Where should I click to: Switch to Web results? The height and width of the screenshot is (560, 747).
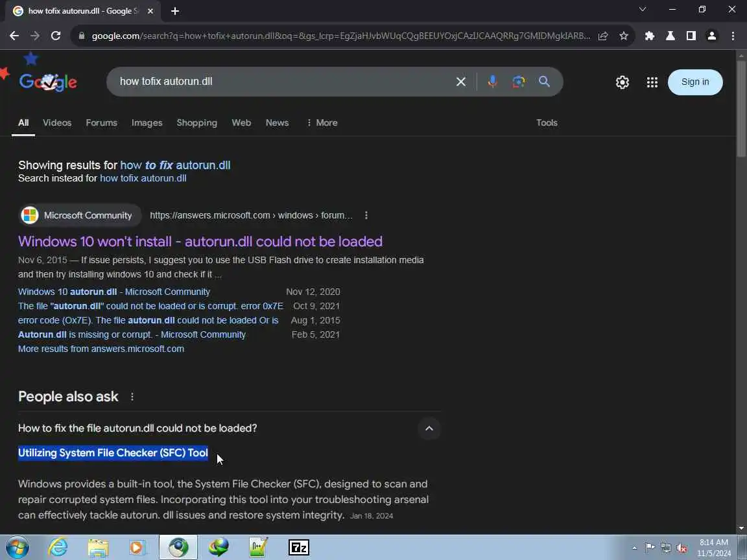(241, 123)
